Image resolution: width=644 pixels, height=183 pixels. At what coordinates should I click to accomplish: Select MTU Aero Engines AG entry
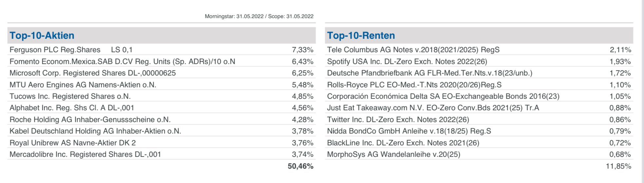[x=83, y=85]
